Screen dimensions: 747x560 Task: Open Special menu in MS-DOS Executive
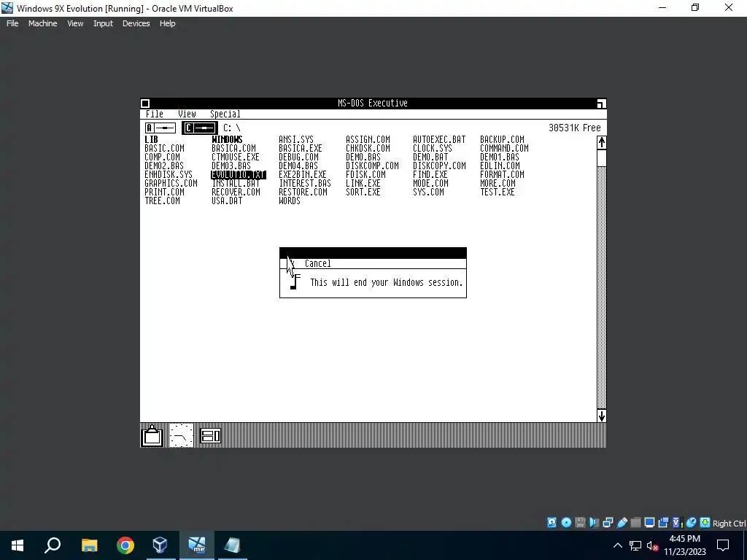pyautogui.click(x=225, y=114)
